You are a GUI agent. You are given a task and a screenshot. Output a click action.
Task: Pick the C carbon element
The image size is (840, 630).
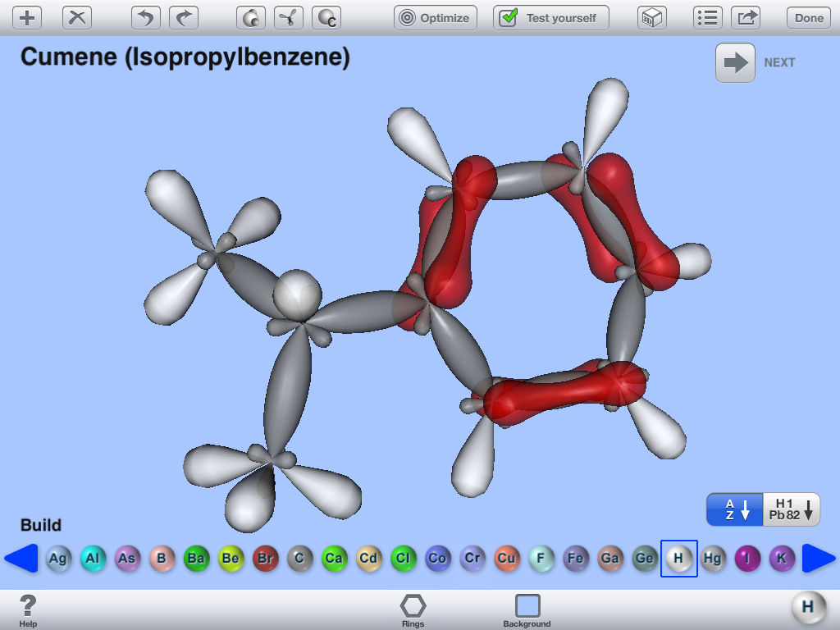(x=299, y=558)
